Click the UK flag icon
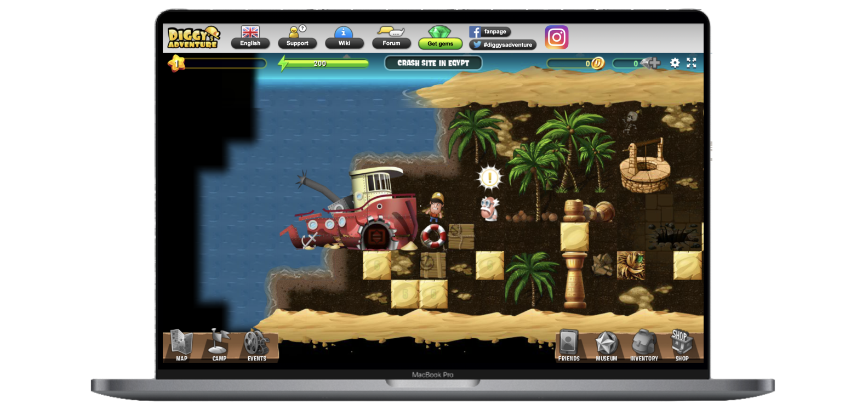The height and width of the screenshot is (410, 868). coord(250,32)
